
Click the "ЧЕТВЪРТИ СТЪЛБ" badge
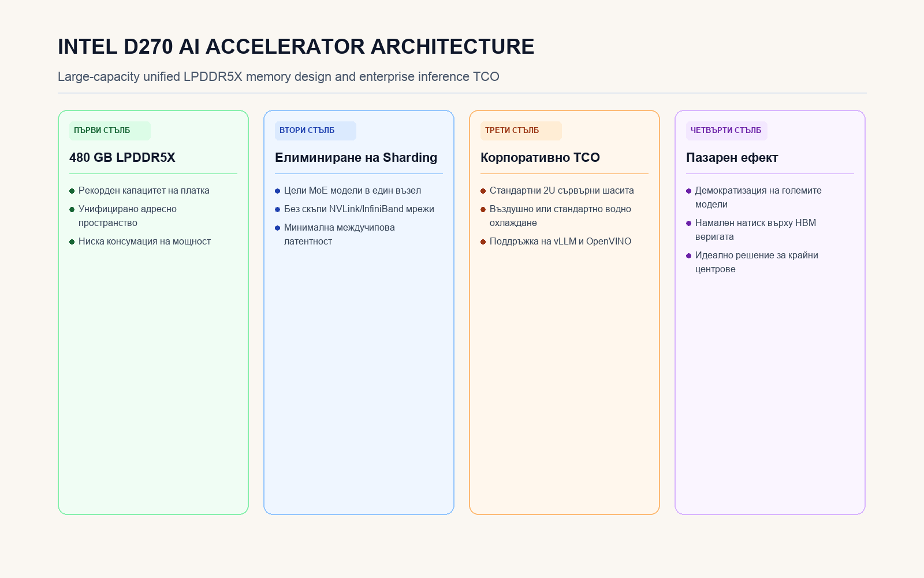[x=726, y=131]
